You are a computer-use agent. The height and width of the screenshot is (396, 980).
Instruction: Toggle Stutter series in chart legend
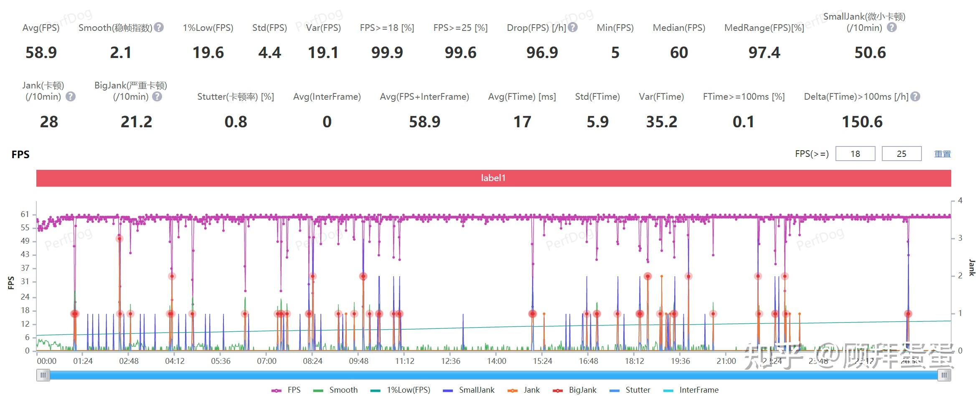click(x=630, y=390)
